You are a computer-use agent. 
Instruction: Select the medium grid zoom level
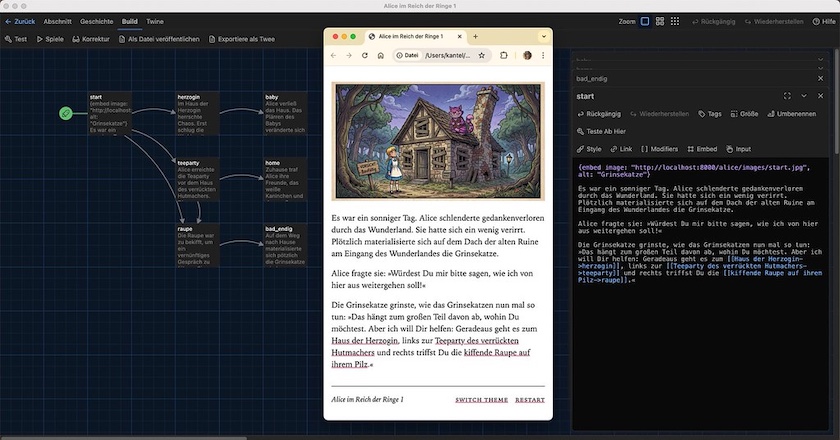659,21
